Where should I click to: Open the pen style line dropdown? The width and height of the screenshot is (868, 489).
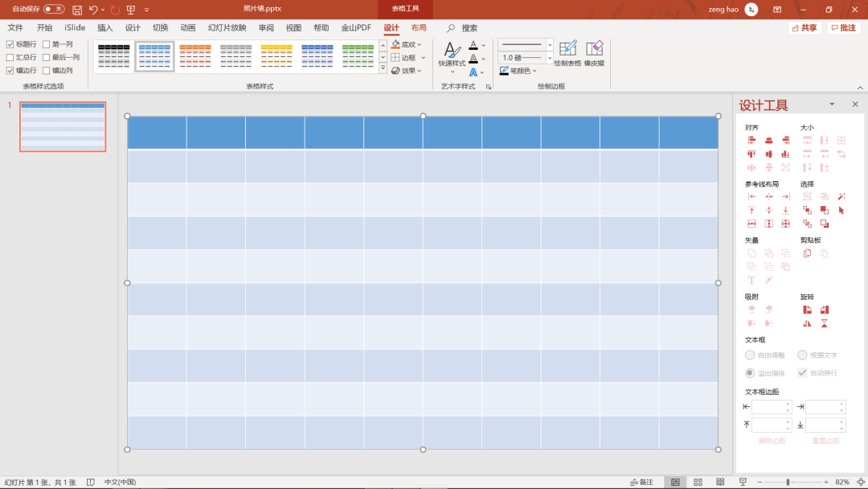[526, 44]
